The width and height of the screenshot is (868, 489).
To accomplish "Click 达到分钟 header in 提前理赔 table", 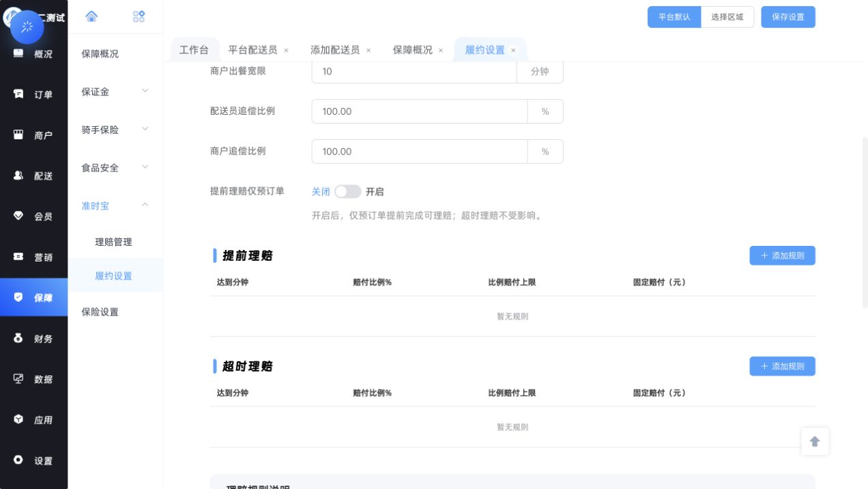I will 232,282.
